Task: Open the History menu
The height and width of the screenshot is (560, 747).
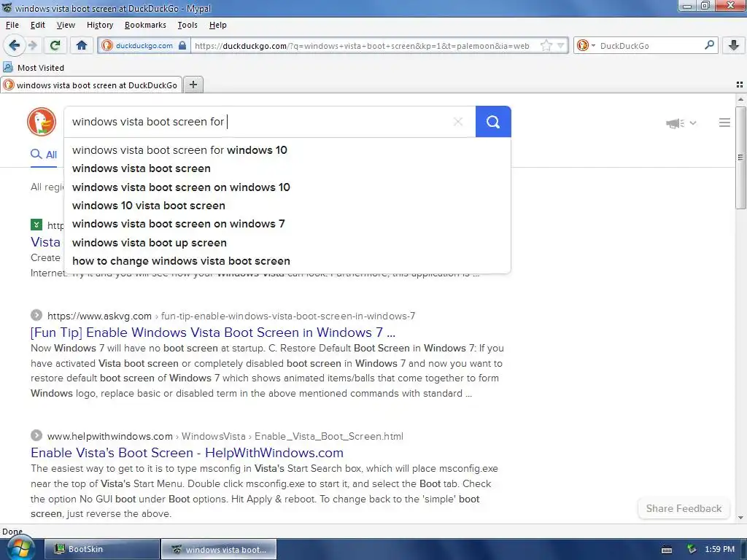Action: click(x=99, y=25)
